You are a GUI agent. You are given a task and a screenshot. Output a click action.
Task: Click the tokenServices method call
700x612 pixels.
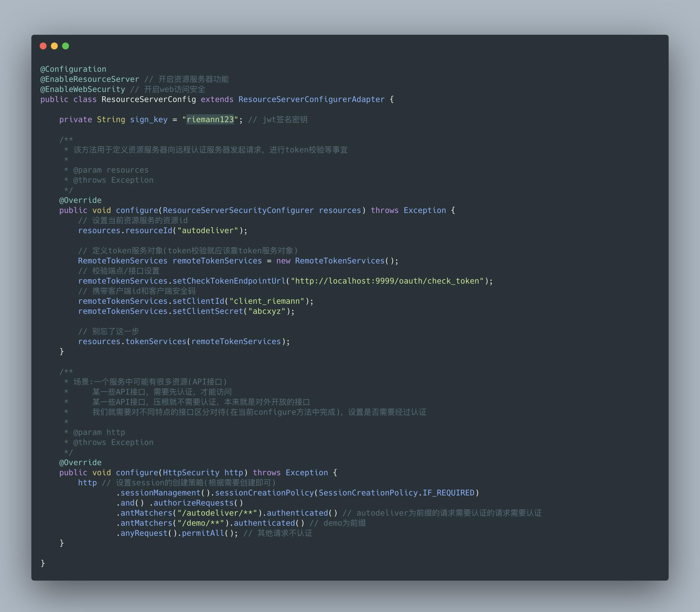click(156, 342)
